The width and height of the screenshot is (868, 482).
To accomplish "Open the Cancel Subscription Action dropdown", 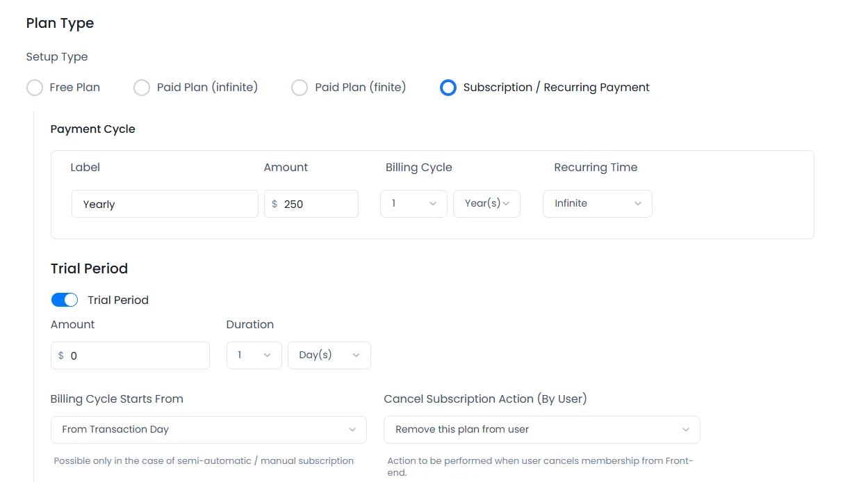I will (x=541, y=429).
